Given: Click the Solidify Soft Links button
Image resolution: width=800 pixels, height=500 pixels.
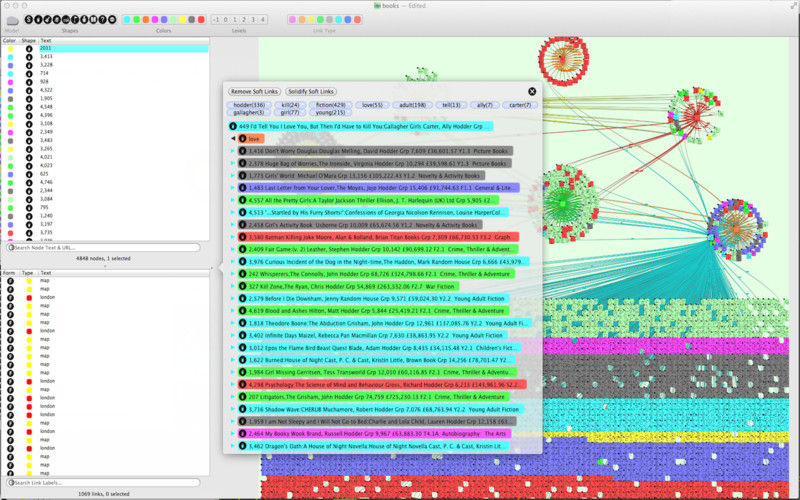Looking at the screenshot, I should (x=311, y=91).
